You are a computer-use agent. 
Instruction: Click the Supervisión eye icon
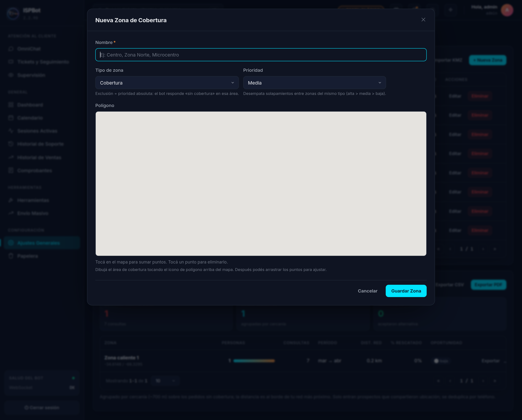11,75
